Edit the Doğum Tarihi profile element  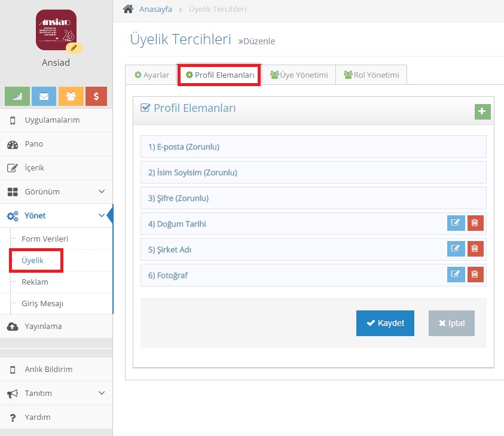click(x=456, y=222)
